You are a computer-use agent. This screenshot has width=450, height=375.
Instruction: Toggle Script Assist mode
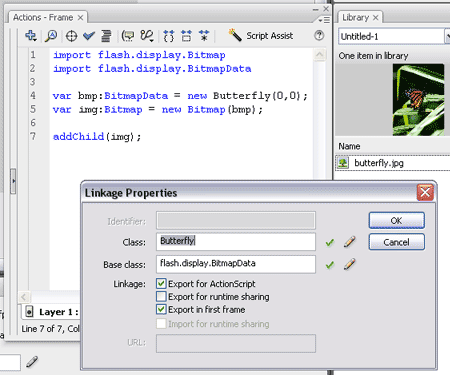261,35
